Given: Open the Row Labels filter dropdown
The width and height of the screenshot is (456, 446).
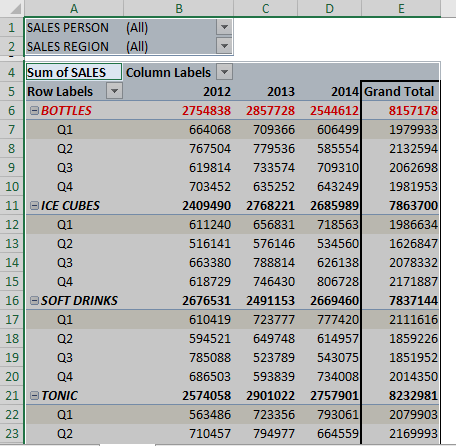Looking at the screenshot, I should coord(114,91).
